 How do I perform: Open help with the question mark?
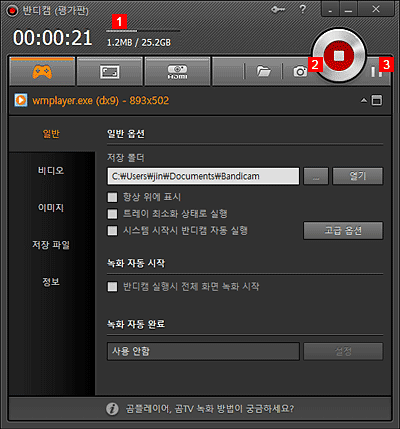(302, 9)
